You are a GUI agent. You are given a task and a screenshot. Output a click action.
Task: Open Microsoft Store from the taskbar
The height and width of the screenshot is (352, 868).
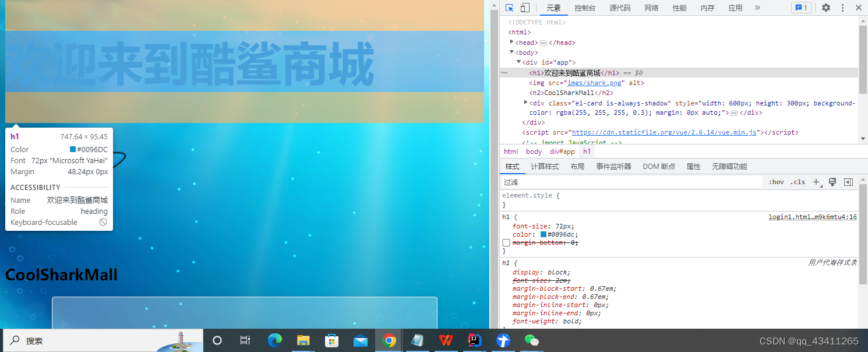click(x=332, y=340)
